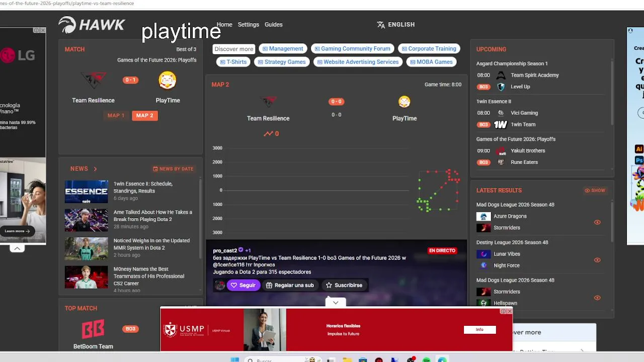
Task: Click the calendar icon beside News by Date
Action: [x=155, y=169]
